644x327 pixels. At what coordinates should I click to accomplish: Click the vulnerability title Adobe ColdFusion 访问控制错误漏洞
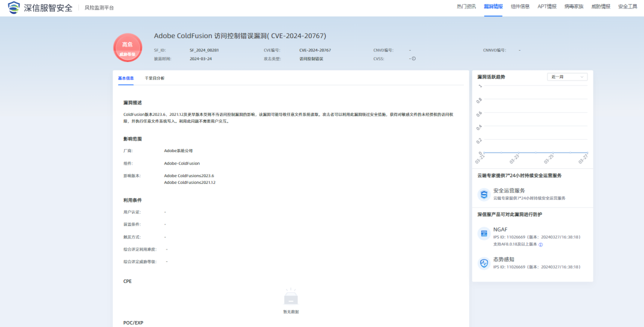tap(240, 36)
